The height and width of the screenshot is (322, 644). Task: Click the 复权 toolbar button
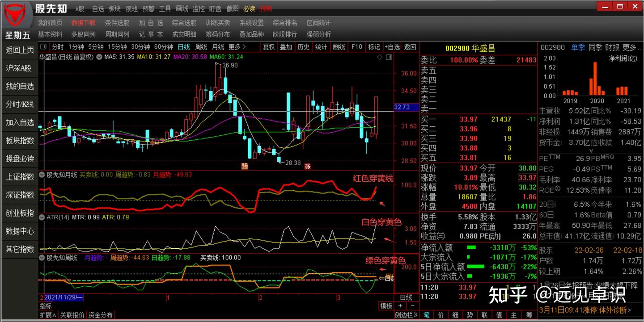[x=269, y=46]
